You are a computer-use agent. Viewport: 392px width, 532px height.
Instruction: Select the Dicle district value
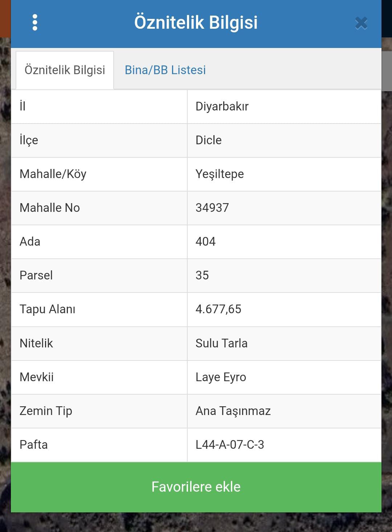pos(209,140)
